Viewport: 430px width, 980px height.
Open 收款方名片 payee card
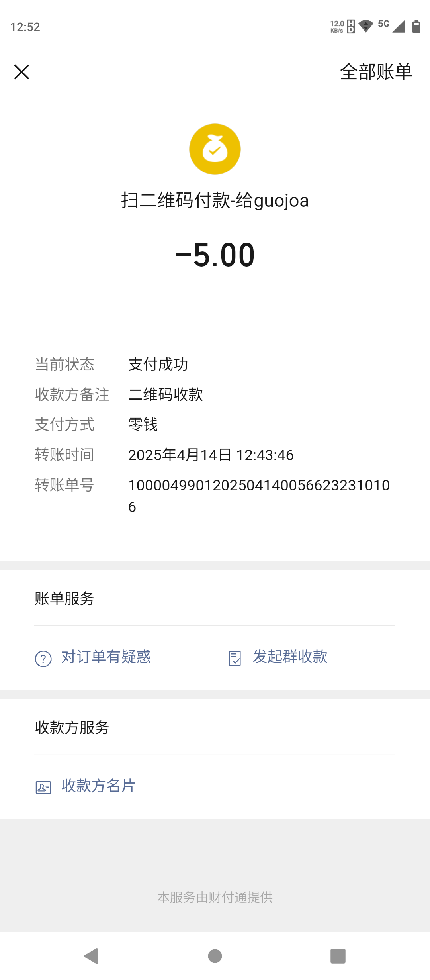[98, 786]
